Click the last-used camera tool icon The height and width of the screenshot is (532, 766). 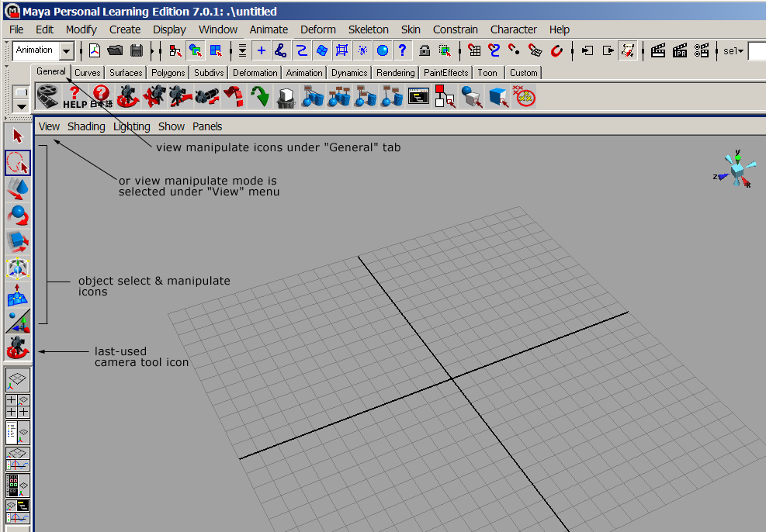(x=17, y=348)
